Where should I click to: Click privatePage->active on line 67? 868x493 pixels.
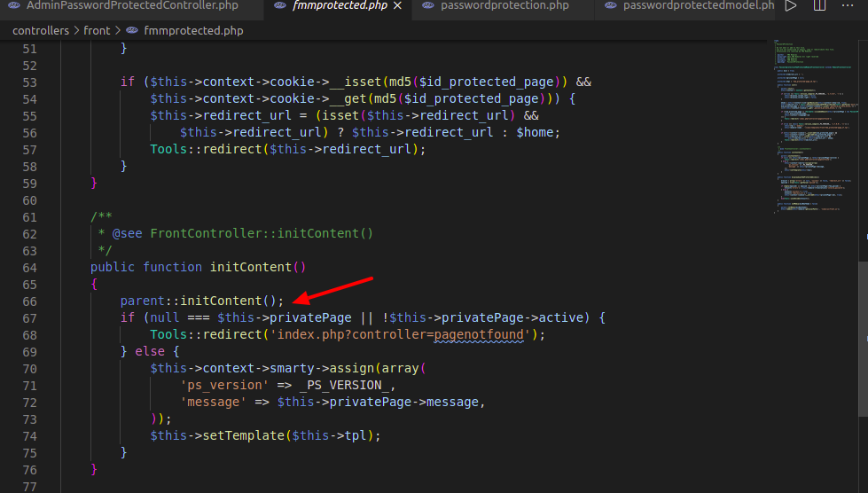click(512, 317)
